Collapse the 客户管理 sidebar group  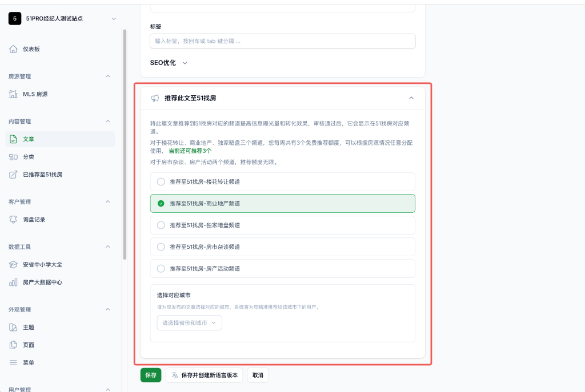[108, 202]
